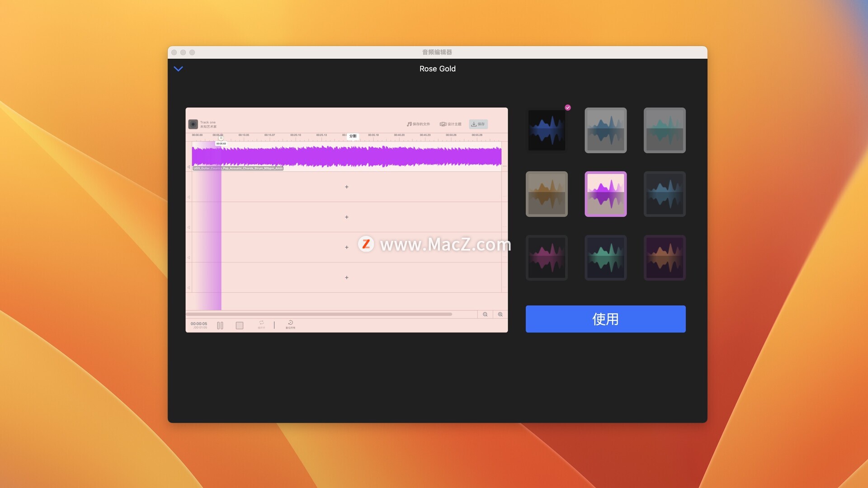Pick the tan theme with orange waveform
The image size is (868, 488).
click(547, 194)
